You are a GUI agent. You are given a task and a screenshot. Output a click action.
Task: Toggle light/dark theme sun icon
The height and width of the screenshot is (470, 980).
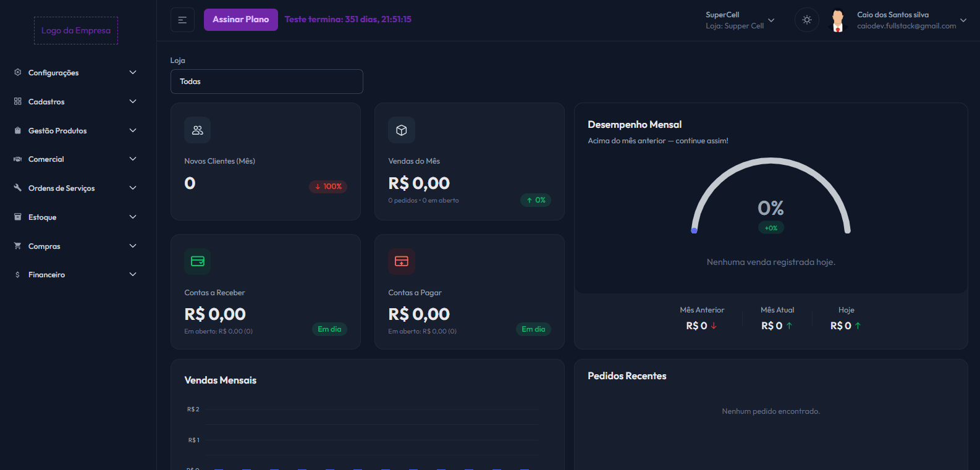pyautogui.click(x=806, y=20)
